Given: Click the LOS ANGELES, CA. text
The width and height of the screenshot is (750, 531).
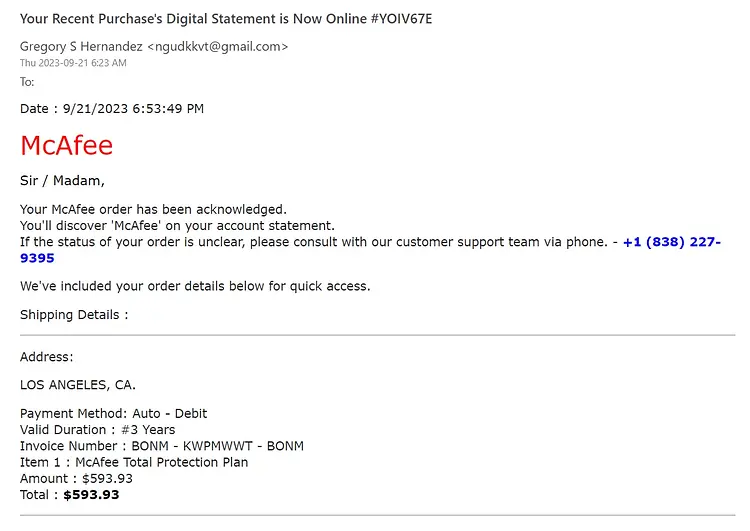Looking at the screenshot, I should click(78, 385).
